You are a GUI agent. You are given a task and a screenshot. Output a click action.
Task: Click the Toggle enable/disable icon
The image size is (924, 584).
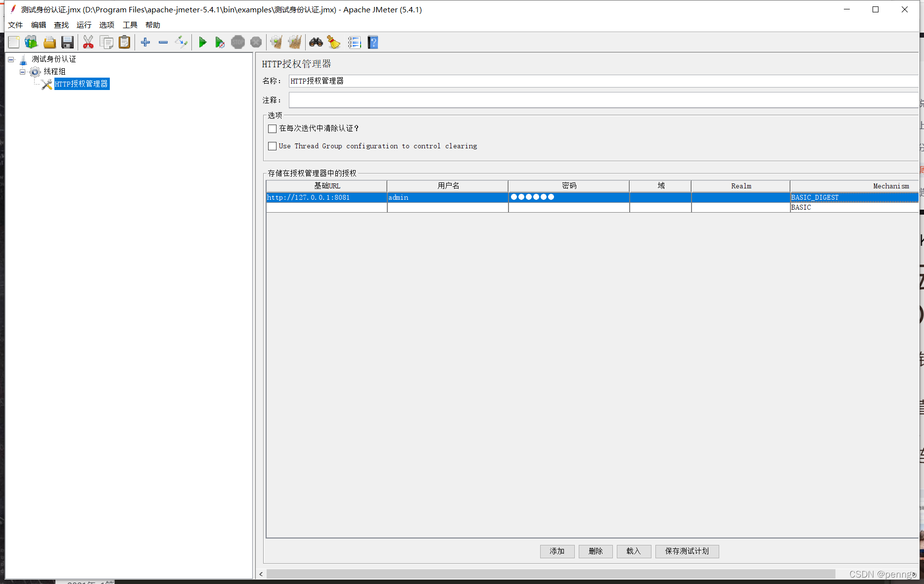point(181,43)
